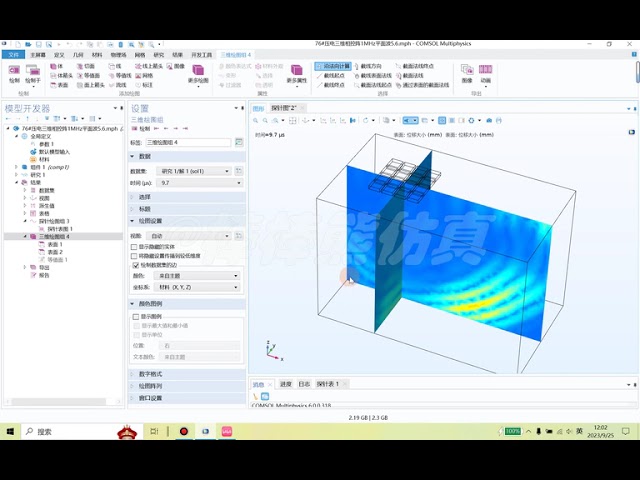Viewport: 640px width, 480px height.
Task: Click 截面法线 ribbon tool
Action: coord(409,76)
